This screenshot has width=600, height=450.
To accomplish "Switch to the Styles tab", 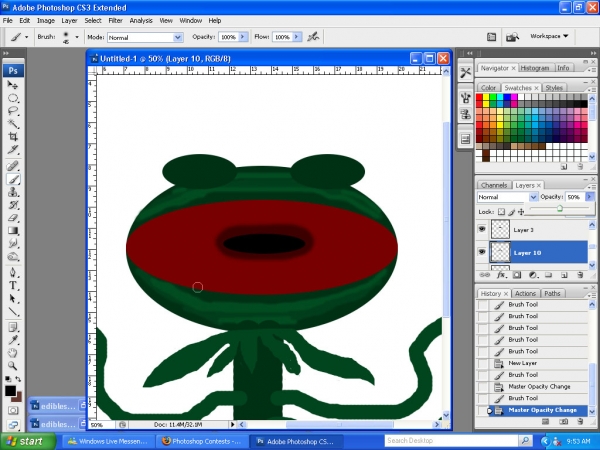I will (x=554, y=88).
